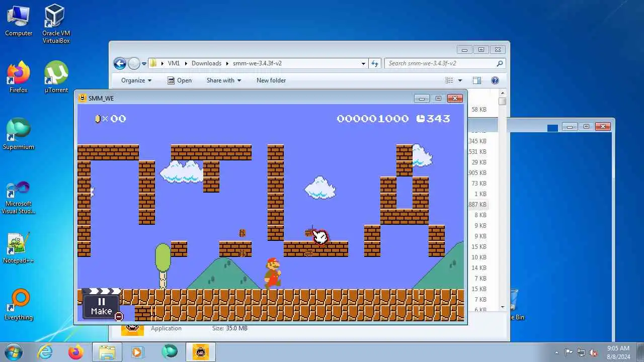This screenshot has width=644, height=362.
Task: Open Supermium desktop shortcut
Action: pyautogui.click(x=19, y=134)
